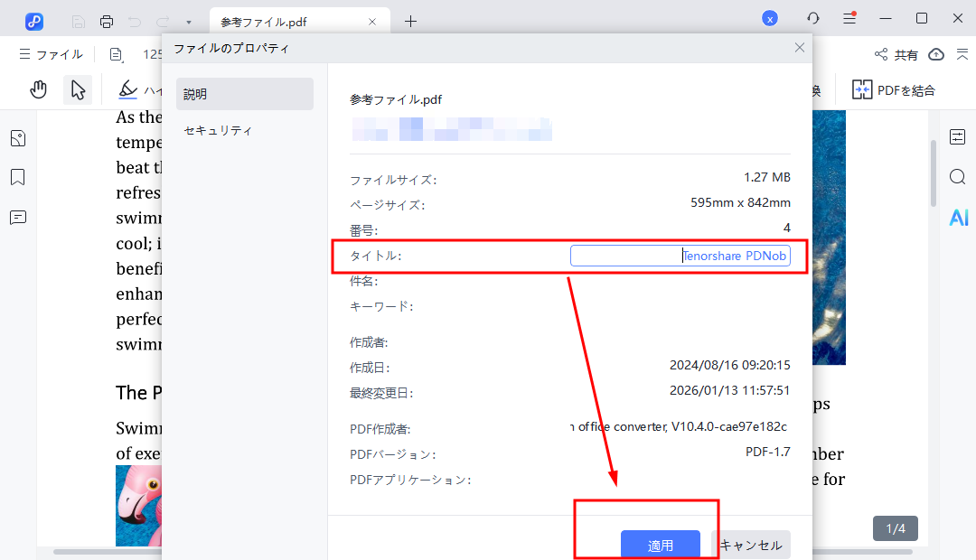This screenshot has height=560, width=976.
Task: Expand the quick access toolbar dropdown arrow
Action: click(188, 22)
